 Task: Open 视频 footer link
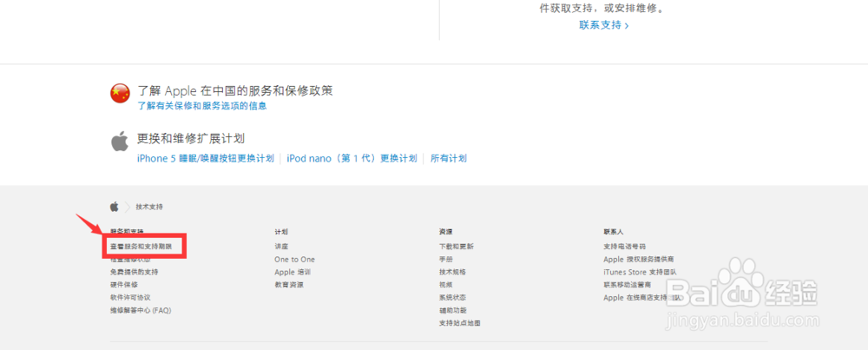[445, 285]
